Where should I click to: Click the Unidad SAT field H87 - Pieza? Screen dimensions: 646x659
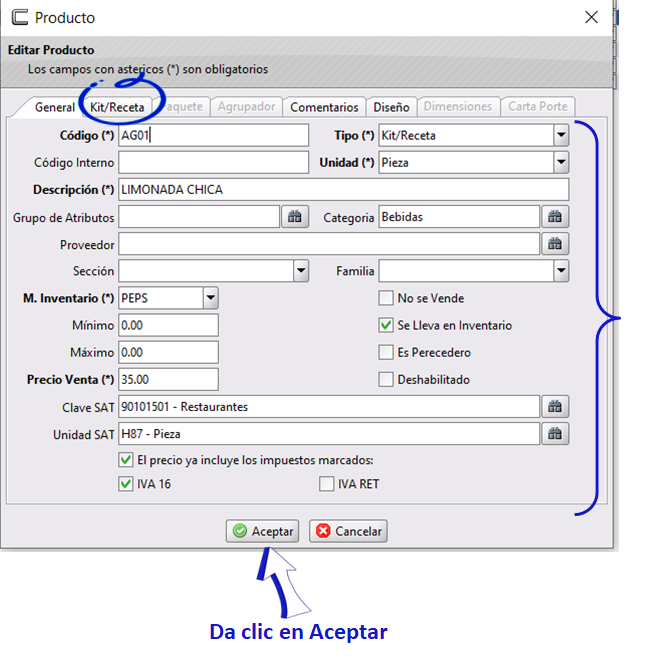329,434
